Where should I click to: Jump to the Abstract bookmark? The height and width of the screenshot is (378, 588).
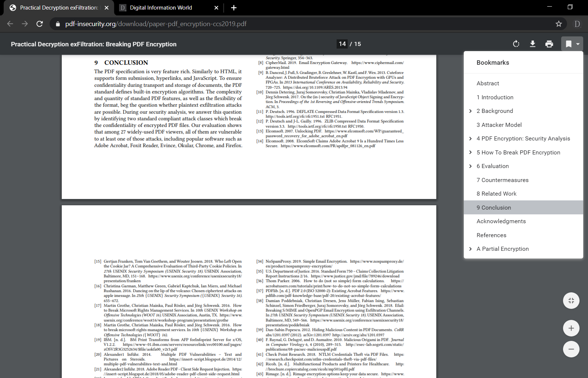tap(488, 83)
